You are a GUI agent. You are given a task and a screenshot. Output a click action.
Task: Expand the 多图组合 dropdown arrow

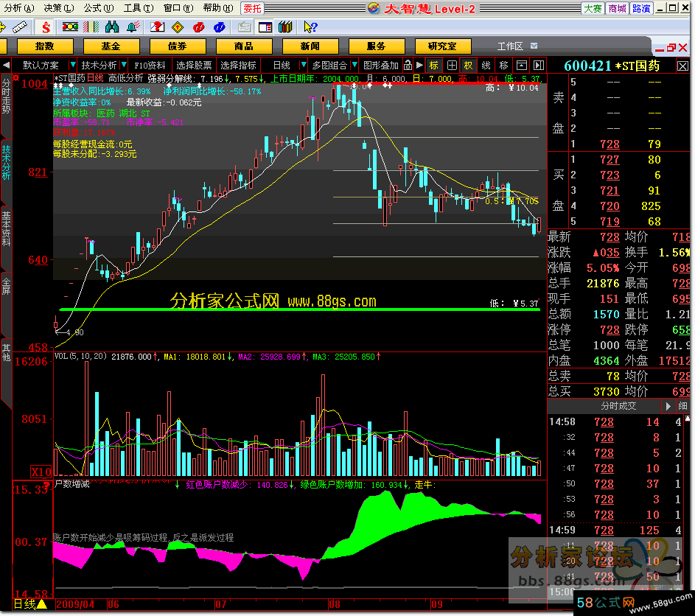pos(355,65)
